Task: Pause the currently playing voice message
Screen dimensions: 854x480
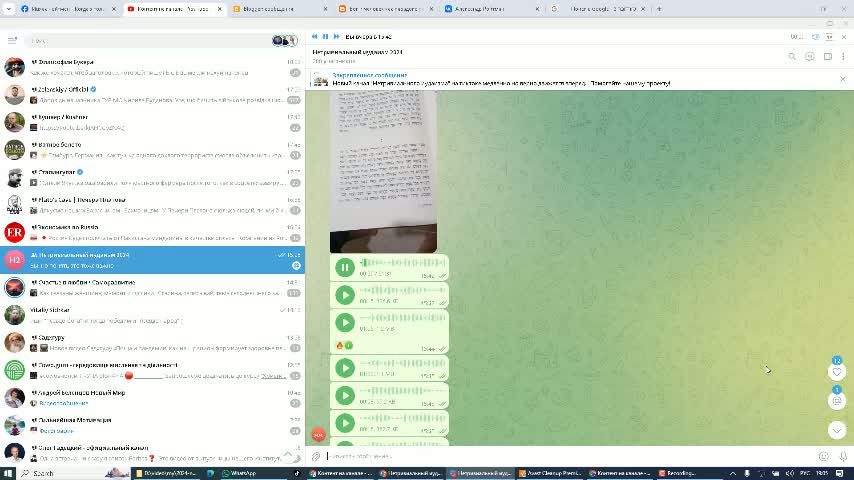Action: pos(345,267)
